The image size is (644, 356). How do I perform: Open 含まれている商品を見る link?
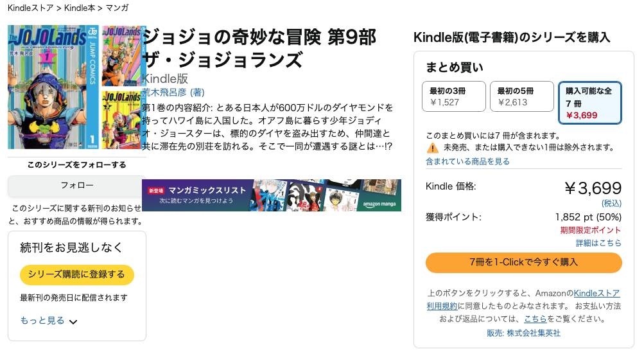467,161
